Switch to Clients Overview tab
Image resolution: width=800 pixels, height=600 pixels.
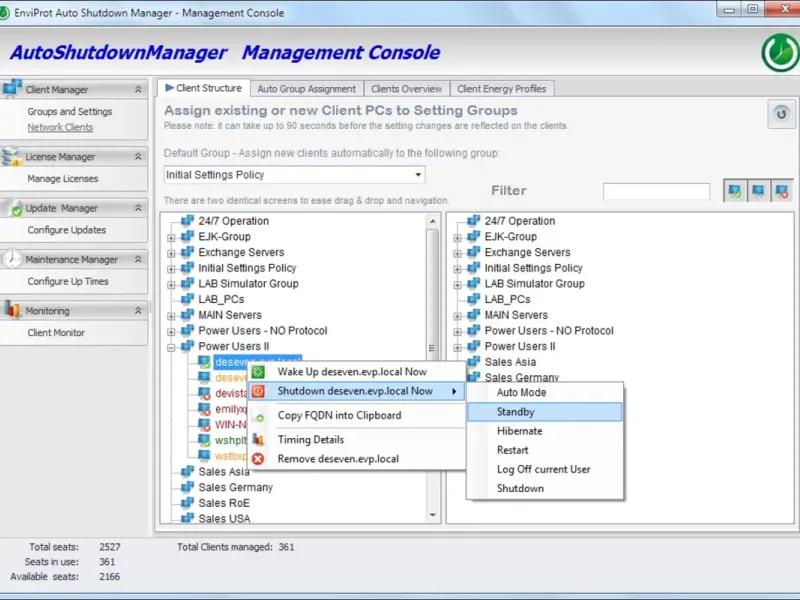tap(406, 89)
